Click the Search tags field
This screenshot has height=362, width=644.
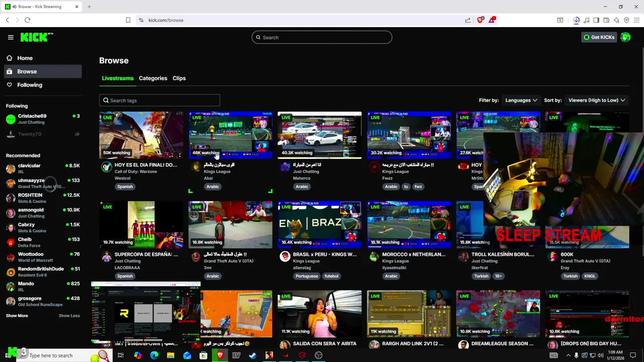(159, 100)
